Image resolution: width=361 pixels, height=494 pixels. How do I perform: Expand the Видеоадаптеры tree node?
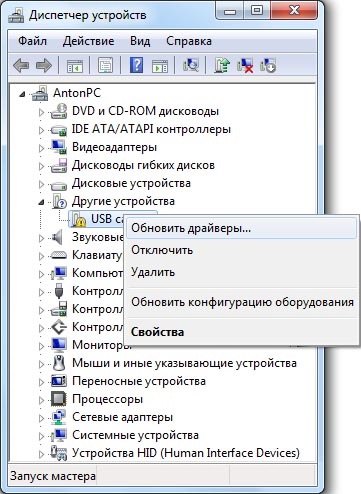[41, 148]
